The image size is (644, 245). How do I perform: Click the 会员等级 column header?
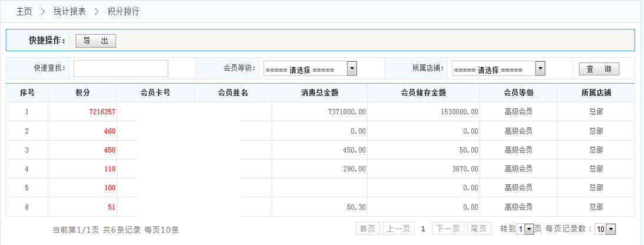pyautogui.click(x=518, y=93)
